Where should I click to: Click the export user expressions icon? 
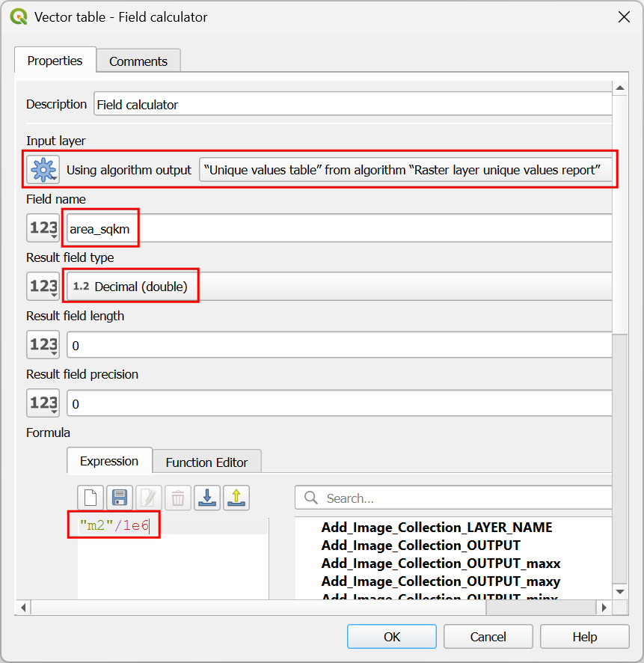[236, 498]
